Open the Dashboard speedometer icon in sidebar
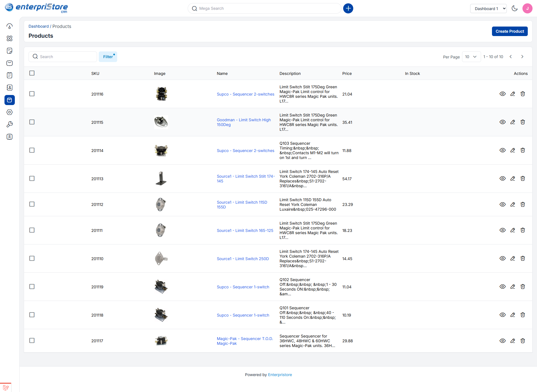 click(x=10, y=26)
